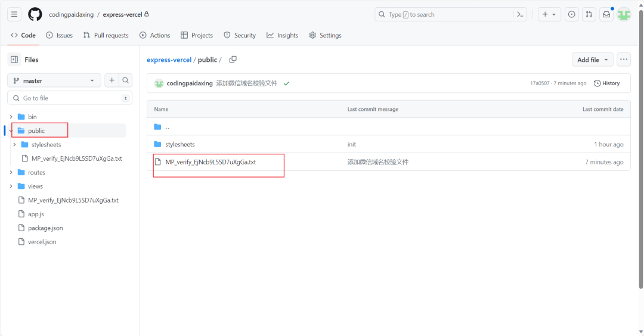This screenshot has width=644, height=336.
Task: Open the command palette icon
Action: 521,14
